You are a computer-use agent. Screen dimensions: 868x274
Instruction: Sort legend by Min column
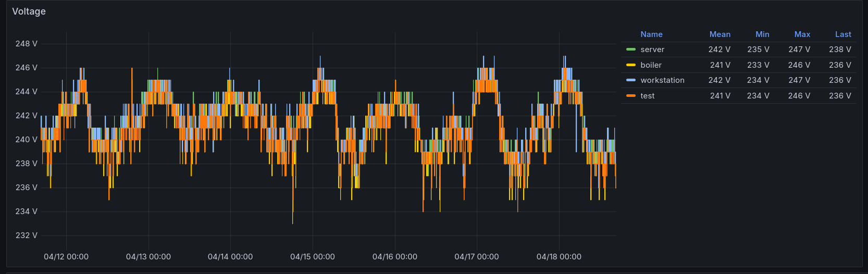coord(762,34)
